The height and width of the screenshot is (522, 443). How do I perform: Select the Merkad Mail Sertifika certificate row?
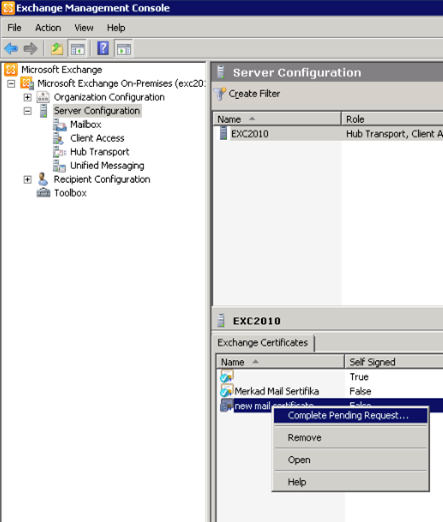pyautogui.click(x=330, y=391)
